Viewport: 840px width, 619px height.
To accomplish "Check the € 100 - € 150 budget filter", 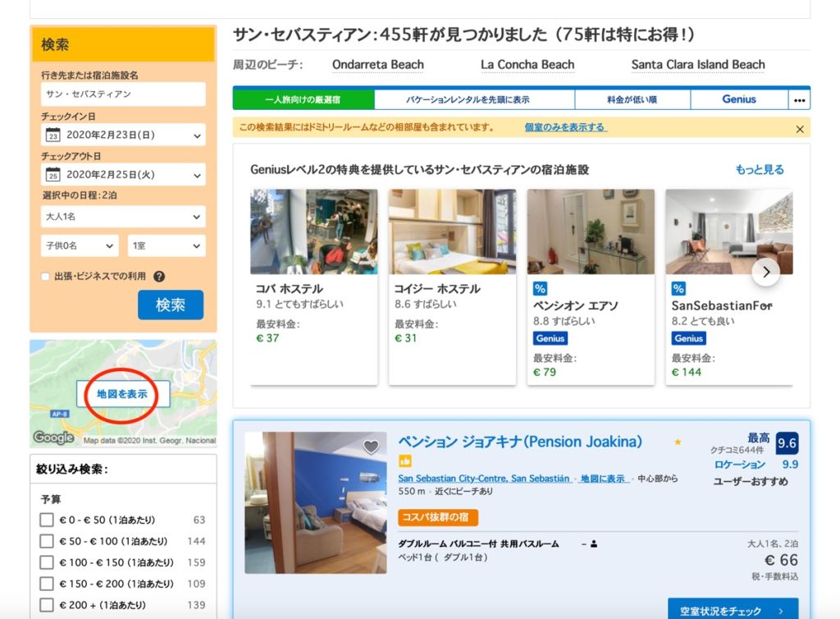I will click(x=47, y=562).
